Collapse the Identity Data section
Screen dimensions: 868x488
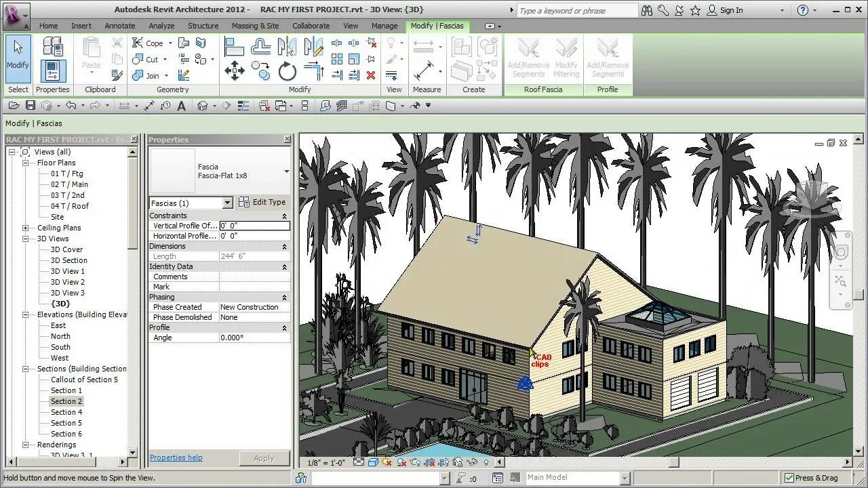pos(284,266)
